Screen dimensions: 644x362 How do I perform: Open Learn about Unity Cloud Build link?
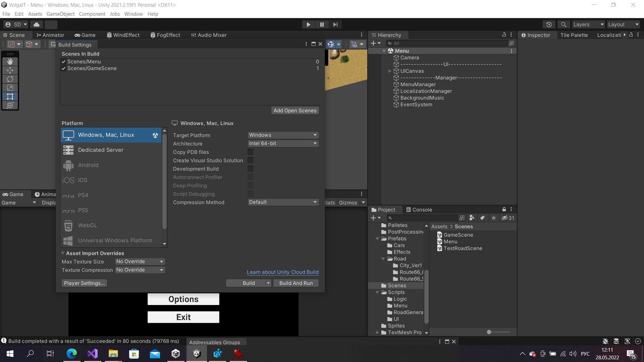pyautogui.click(x=283, y=272)
